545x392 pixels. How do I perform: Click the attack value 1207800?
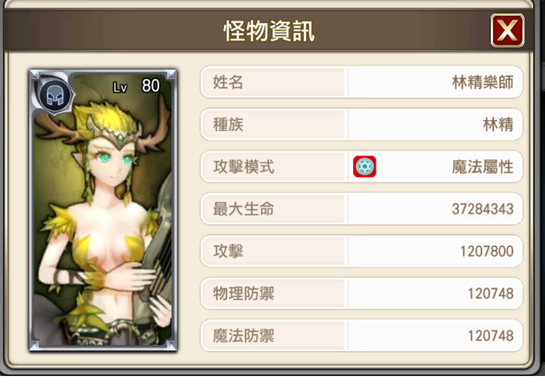486,251
